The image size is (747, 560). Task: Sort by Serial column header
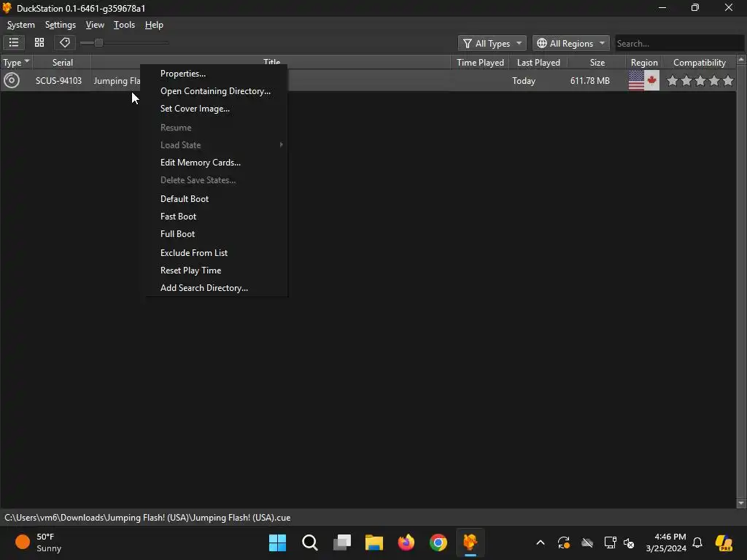coord(63,63)
